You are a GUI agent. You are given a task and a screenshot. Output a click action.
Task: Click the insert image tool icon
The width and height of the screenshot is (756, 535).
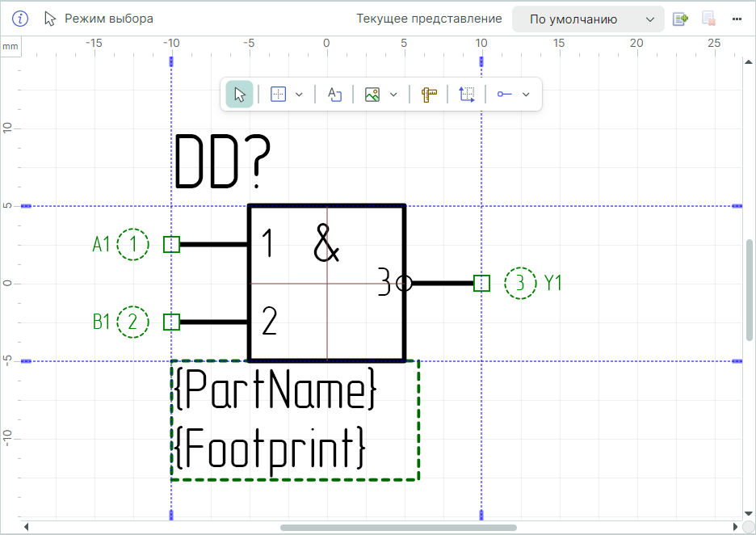pyautogui.click(x=372, y=95)
